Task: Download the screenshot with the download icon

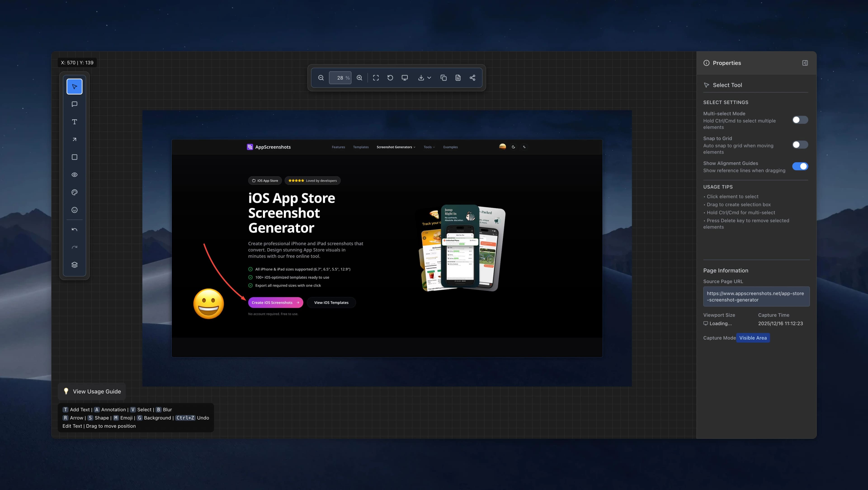Action: [x=421, y=78]
